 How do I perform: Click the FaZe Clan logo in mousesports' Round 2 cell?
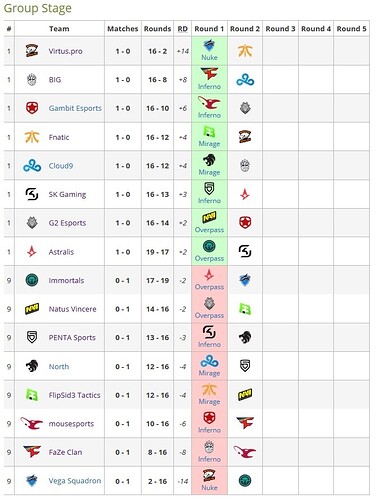click(245, 423)
